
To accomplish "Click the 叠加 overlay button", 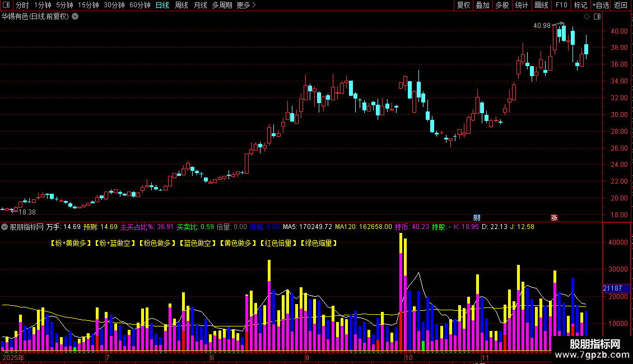I will coord(482,5).
